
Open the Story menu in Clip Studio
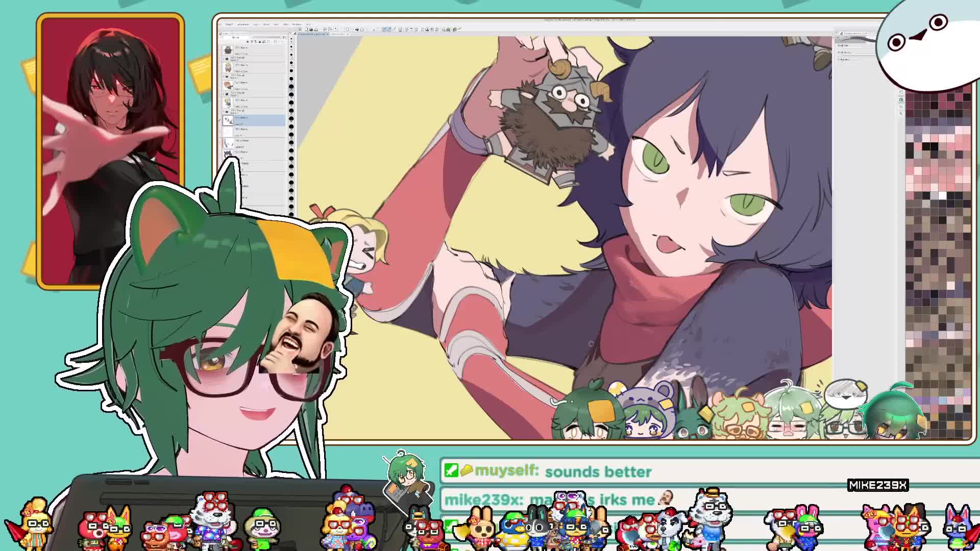(229, 24)
